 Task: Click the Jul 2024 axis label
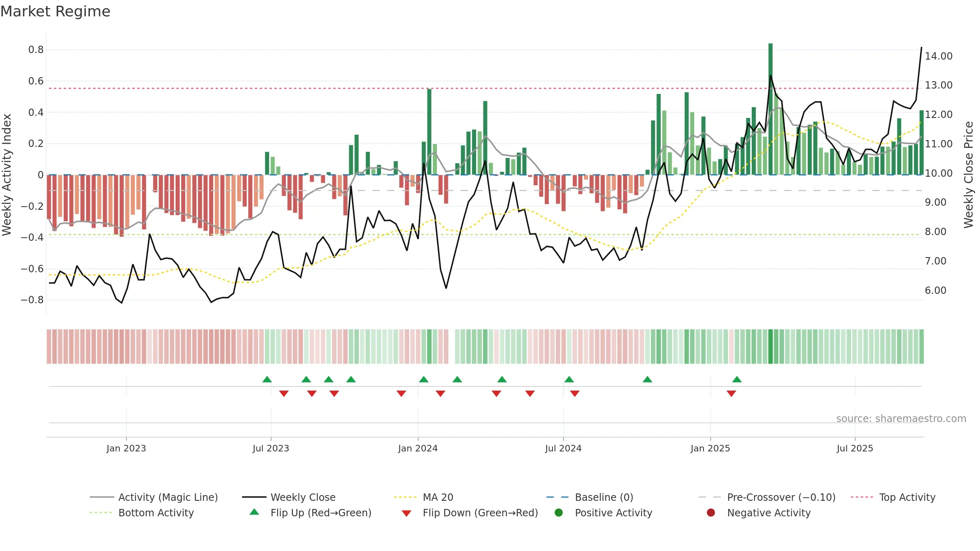[x=563, y=448]
